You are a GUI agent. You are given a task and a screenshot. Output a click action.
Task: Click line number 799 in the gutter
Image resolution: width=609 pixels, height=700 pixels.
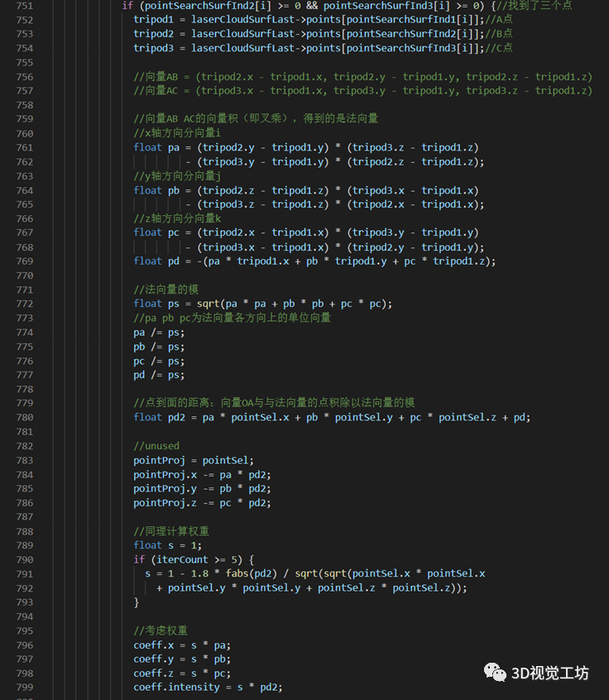(25, 687)
